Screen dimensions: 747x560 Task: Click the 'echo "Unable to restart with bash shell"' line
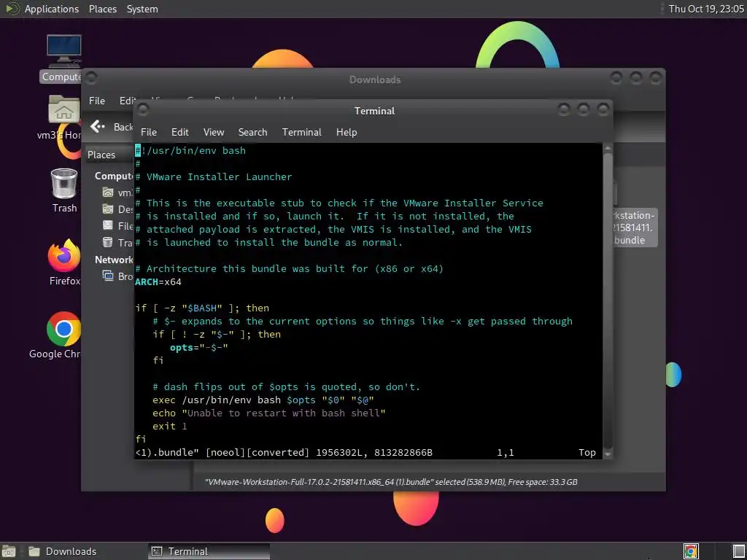(269, 413)
